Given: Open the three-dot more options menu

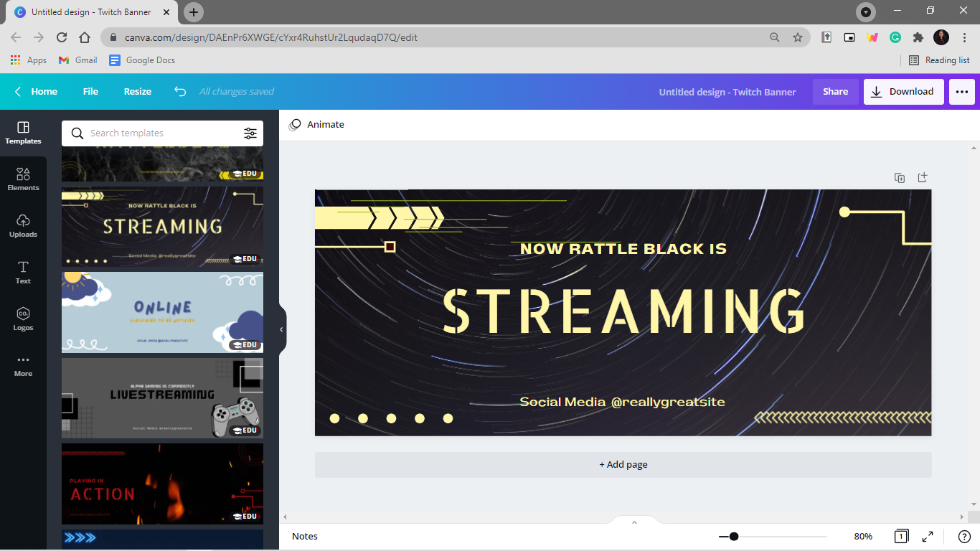Looking at the screenshot, I should [x=962, y=92].
